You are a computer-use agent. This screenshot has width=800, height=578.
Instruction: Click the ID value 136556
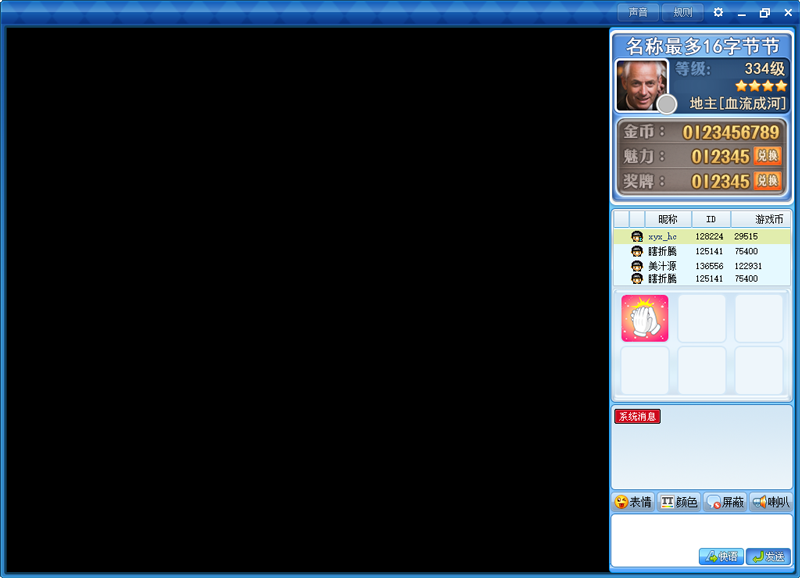(x=709, y=266)
